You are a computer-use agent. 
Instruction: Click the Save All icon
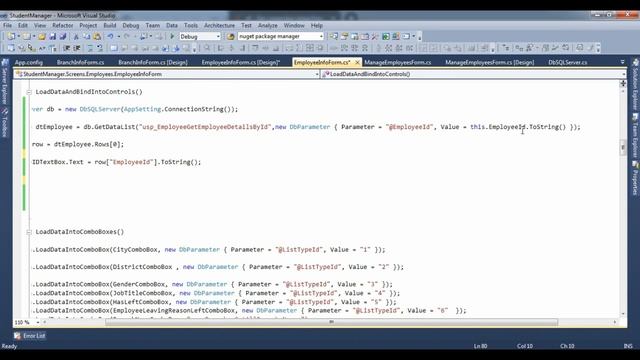(x=62, y=36)
